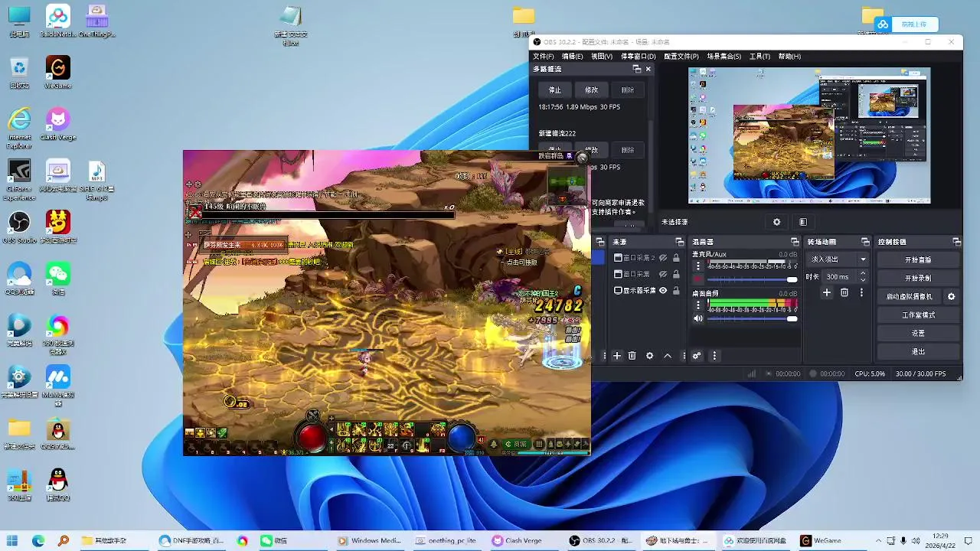Switch to Clash Verge taskbar item
Image resolution: width=980 pixels, height=551 pixels.
[518, 540]
